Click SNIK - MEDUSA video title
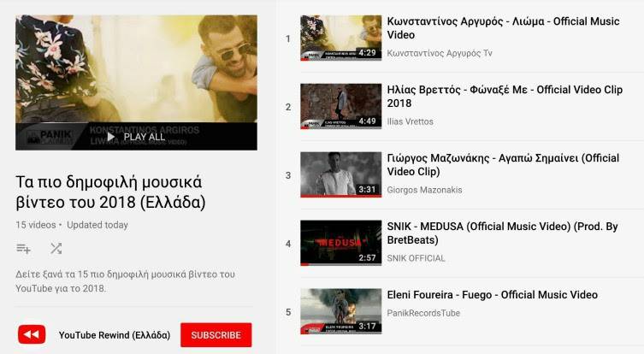 point(502,233)
